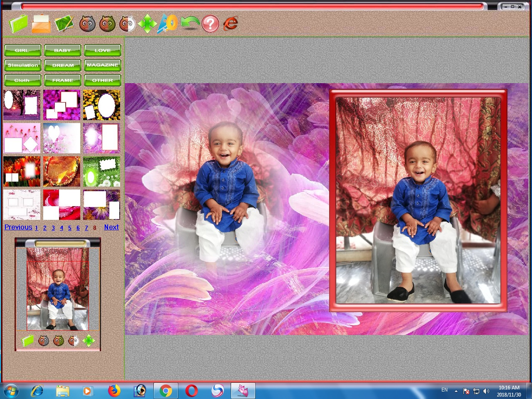Apply the white owl color-effect icon

[x=127, y=23]
